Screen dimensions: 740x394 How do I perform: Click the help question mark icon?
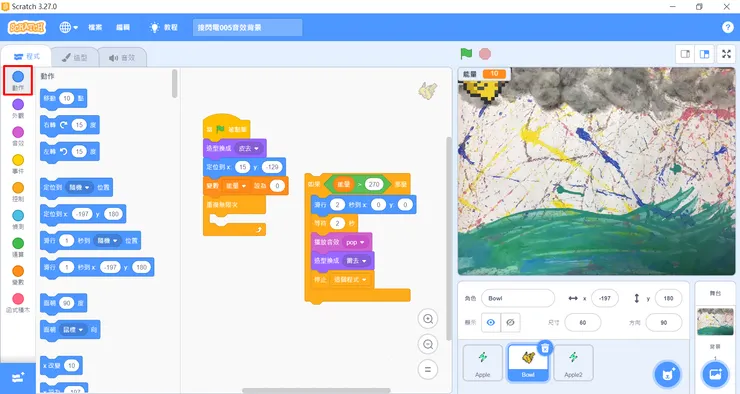tap(727, 27)
